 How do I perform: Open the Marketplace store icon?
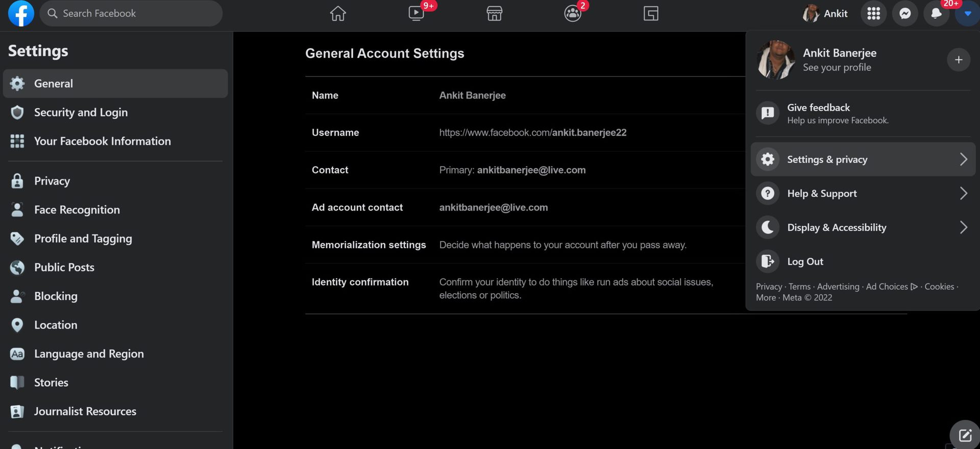coord(495,13)
